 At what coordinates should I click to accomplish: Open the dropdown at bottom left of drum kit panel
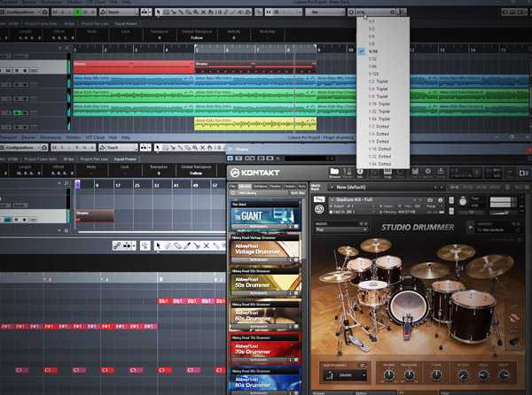coord(344,375)
